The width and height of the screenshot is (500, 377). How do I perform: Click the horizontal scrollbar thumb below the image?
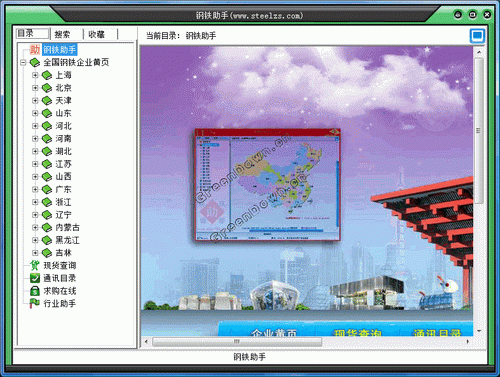click(x=237, y=341)
